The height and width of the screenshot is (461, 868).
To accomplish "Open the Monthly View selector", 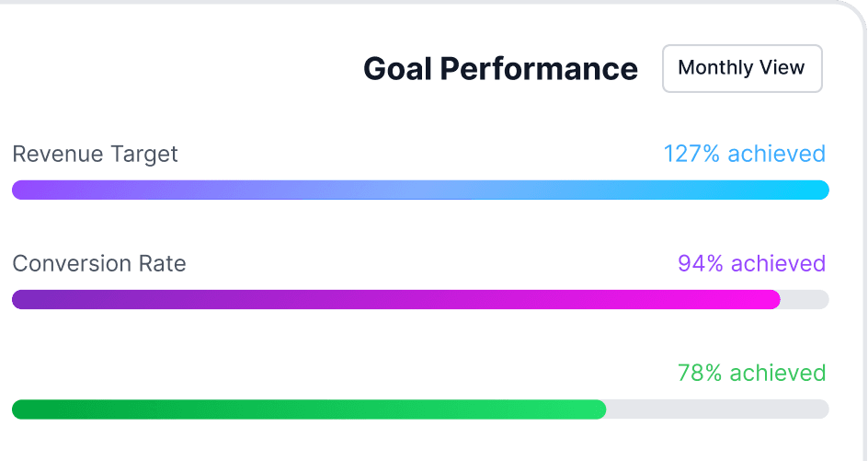I will click(x=742, y=68).
